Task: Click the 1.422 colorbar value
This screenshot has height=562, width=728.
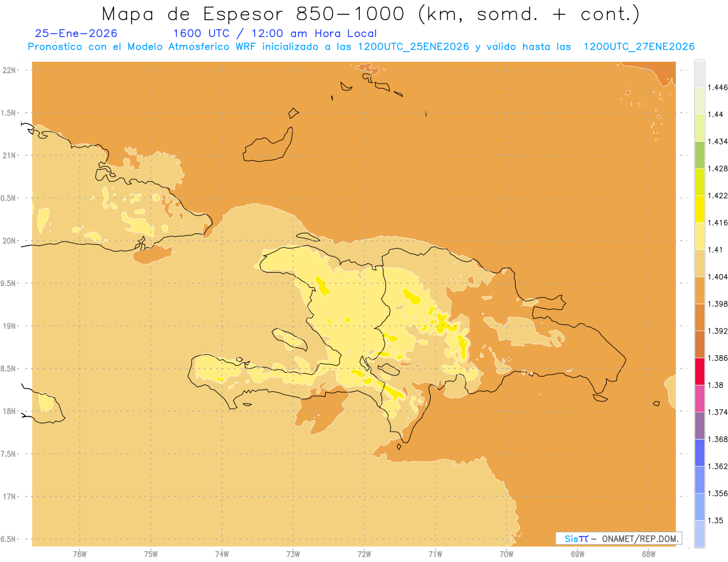Action: click(x=718, y=195)
